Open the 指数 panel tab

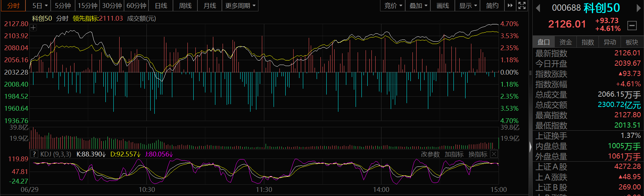point(588,42)
